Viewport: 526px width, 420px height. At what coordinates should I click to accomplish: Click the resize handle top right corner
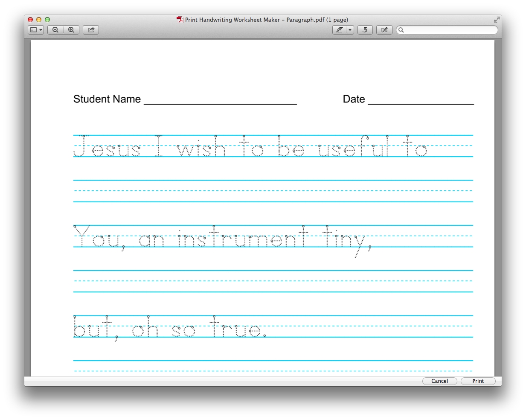coord(497,19)
